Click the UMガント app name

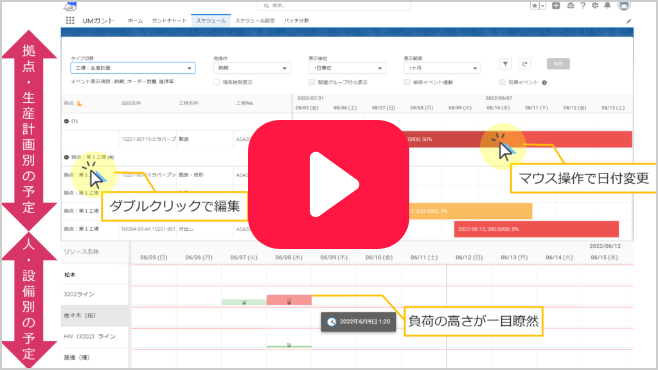(98, 21)
